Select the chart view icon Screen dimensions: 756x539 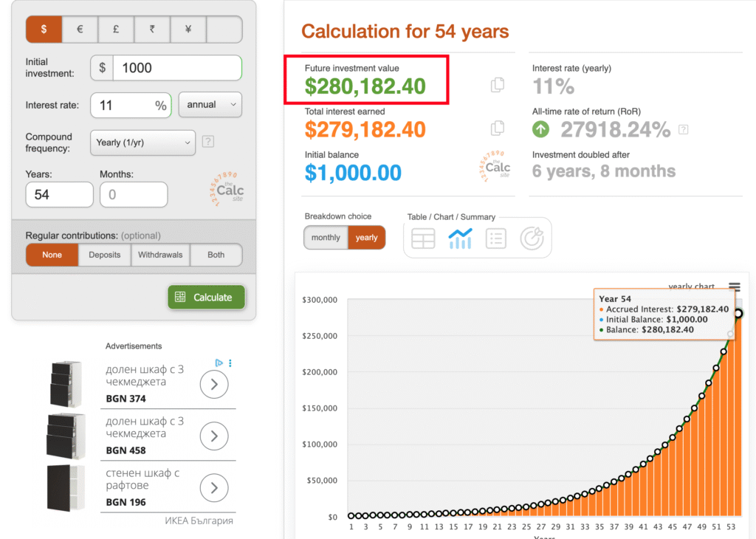(x=460, y=238)
